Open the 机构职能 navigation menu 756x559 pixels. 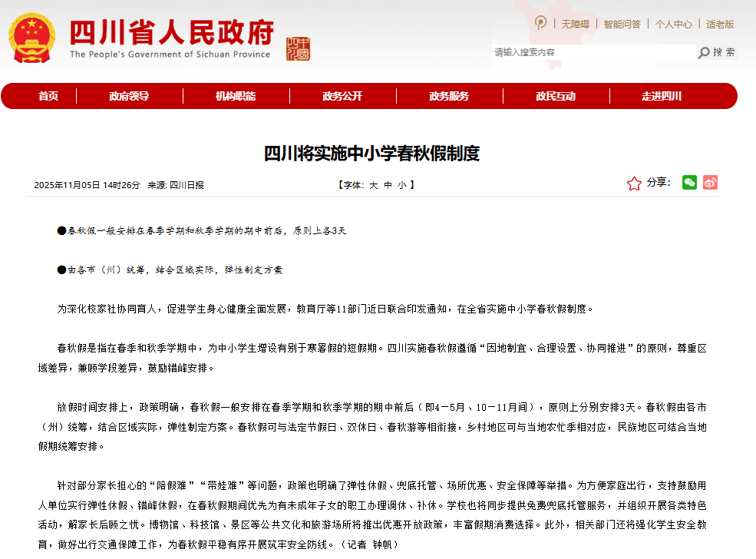coord(236,96)
